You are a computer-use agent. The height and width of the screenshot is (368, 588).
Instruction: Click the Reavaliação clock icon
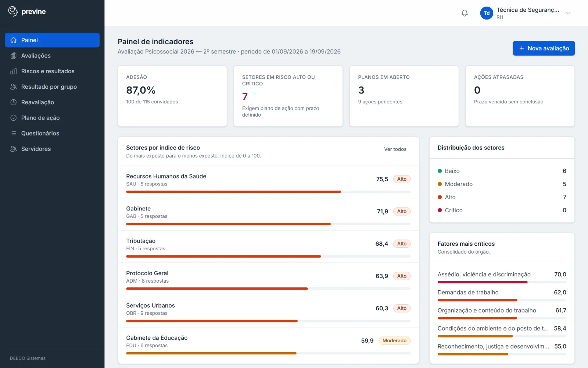tap(14, 102)
